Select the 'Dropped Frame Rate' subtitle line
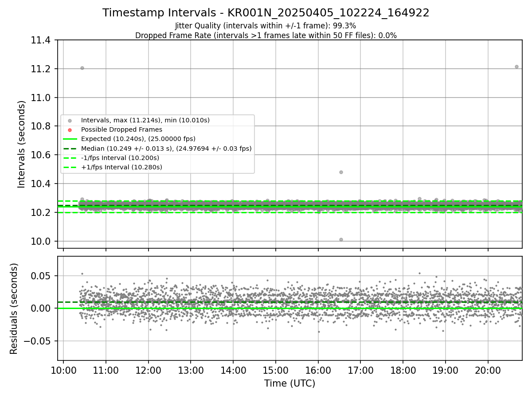This screenshot has height=399, width=532. pyautogui.click(x=266, y=35)
